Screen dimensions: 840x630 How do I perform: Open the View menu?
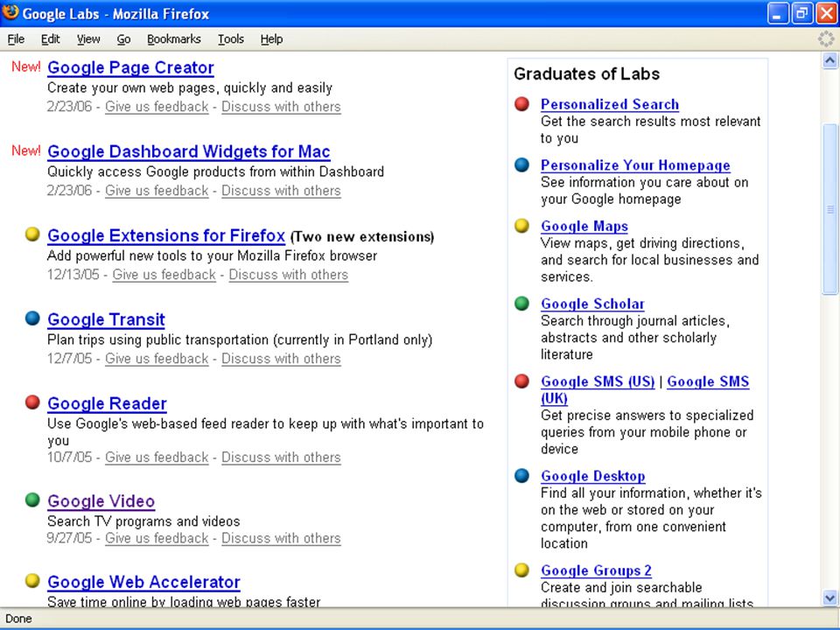tap(88, 39)
